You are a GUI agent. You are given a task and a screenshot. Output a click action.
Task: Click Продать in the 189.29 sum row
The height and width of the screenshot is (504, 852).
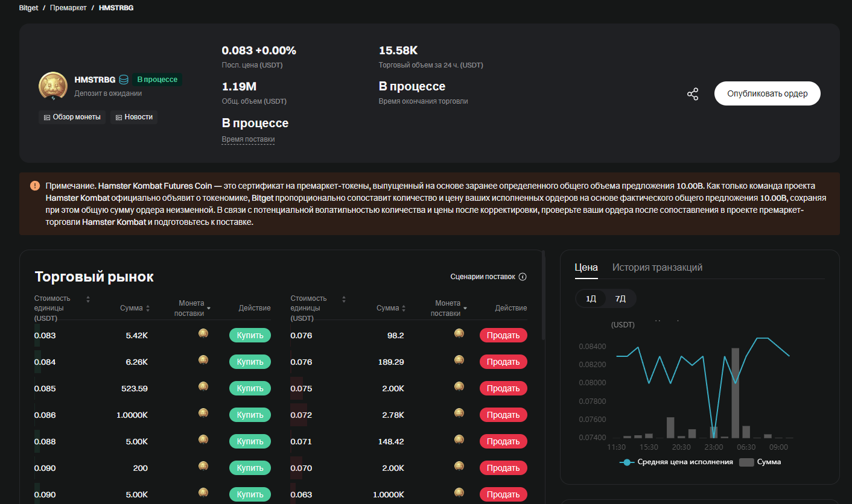503,362
